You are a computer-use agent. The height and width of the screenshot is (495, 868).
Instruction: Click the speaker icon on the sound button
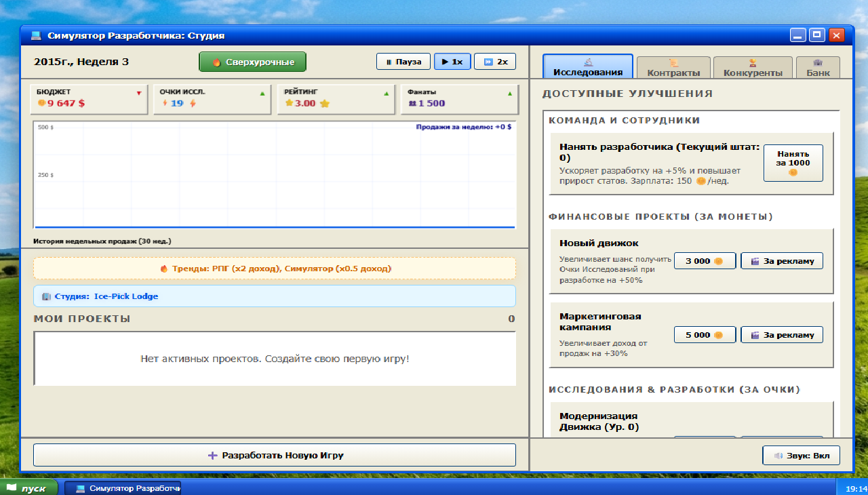coord(778,456)
